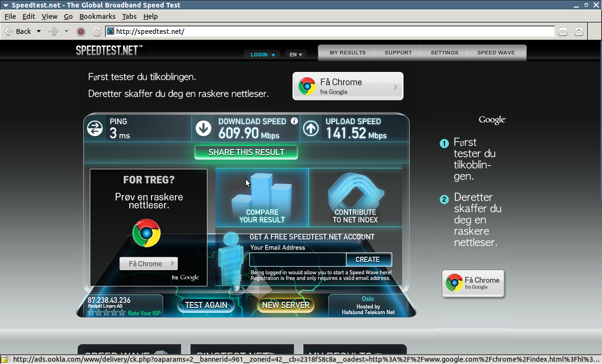Click the FOR TREG? ad heading
The image size is (602, 364).
point(149,180)
